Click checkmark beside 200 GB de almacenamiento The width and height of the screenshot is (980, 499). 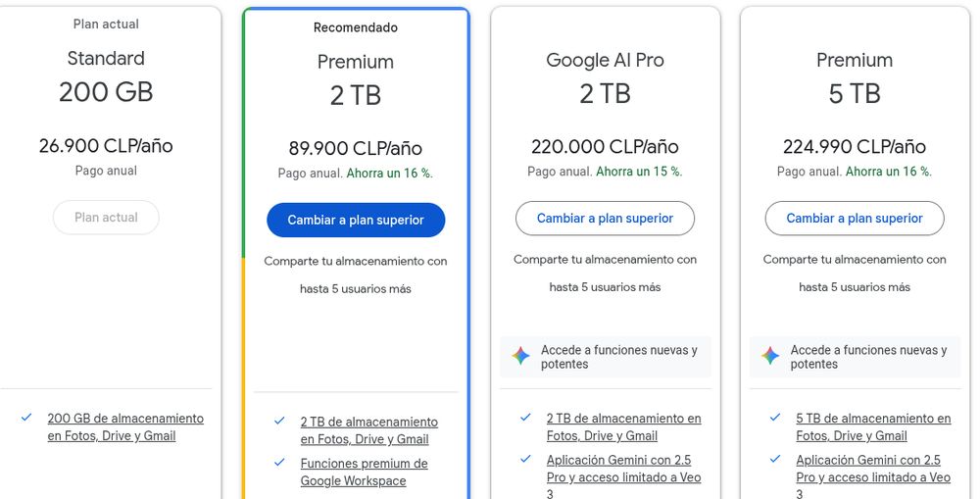pyautogui.click(x=26, y=418)
